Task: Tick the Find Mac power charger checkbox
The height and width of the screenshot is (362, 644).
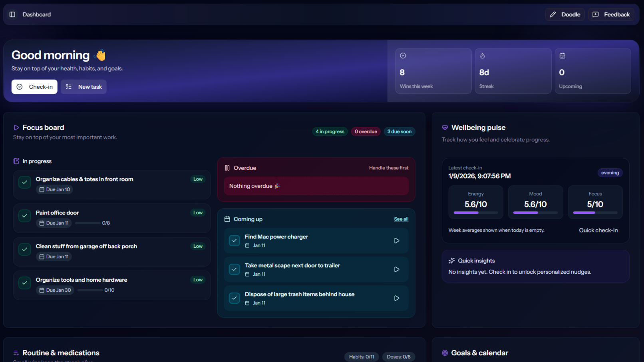Action: click(235, 241)
